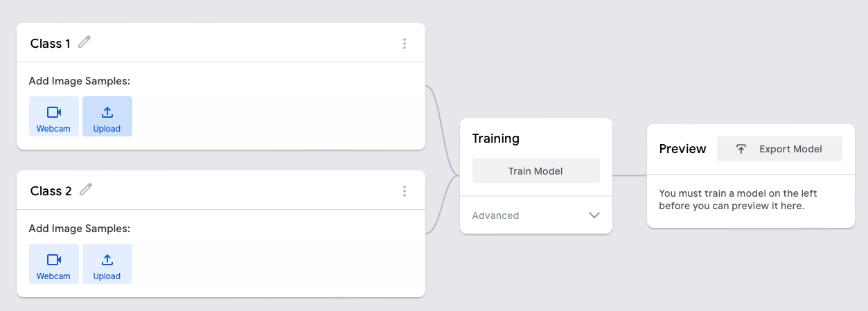Click the Preview panel heading
Image resolution: width=868 pixels, height=311 pixels.
(x=682, y=149)
